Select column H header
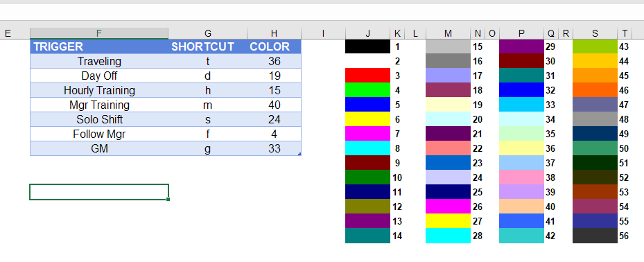 coord(274,33)
